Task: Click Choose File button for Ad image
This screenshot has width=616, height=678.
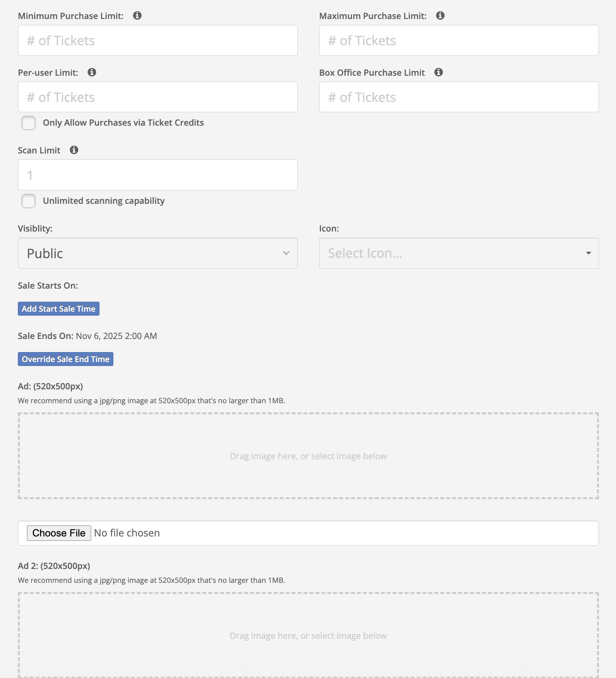Action: coord(59,533)
